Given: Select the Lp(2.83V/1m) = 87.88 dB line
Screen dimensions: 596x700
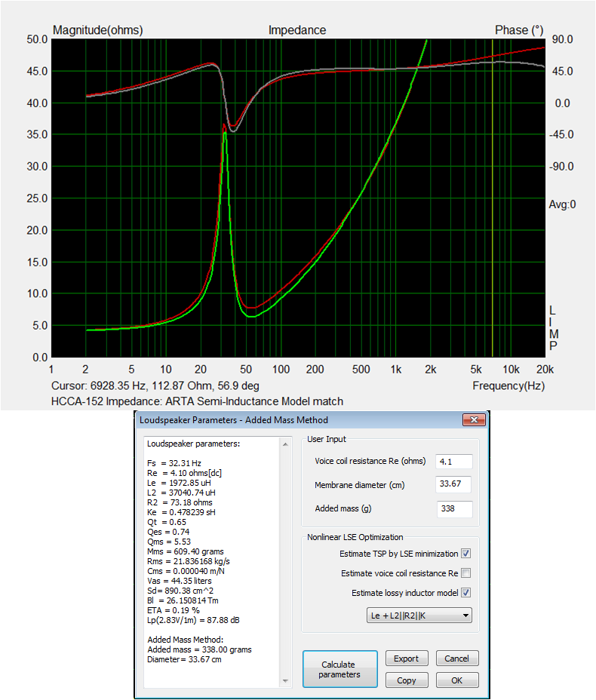Looking at the screenshot, I should pos(193,621).
